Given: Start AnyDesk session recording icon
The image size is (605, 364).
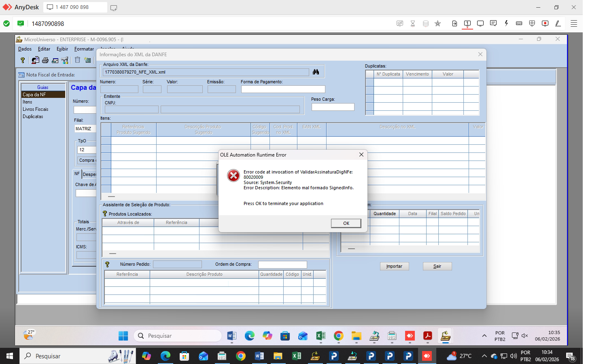Looking at the screenshot, I should (x=545, y=23).
